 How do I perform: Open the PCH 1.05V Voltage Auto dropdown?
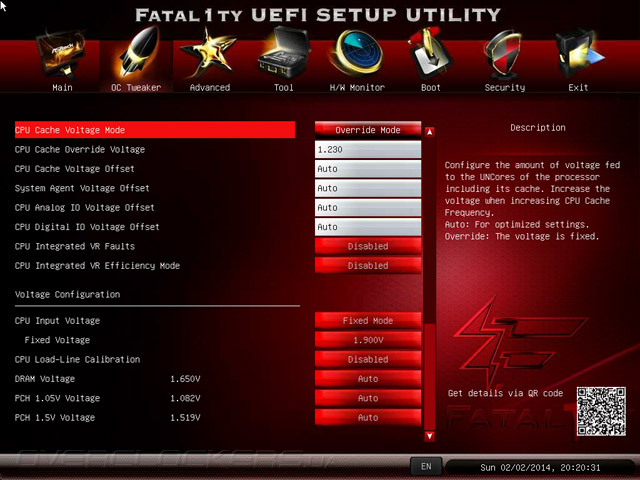[368, 398]
